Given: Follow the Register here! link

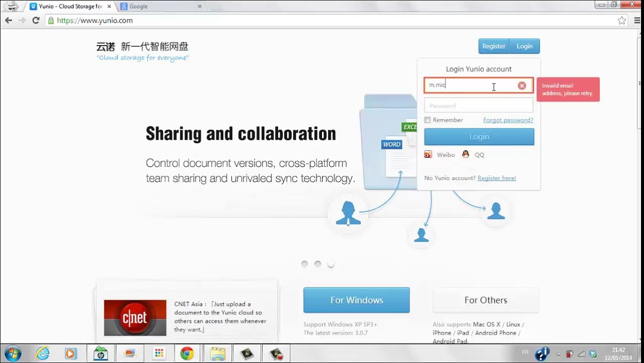Looking at the screenshot, I should (x=497, y=178).
